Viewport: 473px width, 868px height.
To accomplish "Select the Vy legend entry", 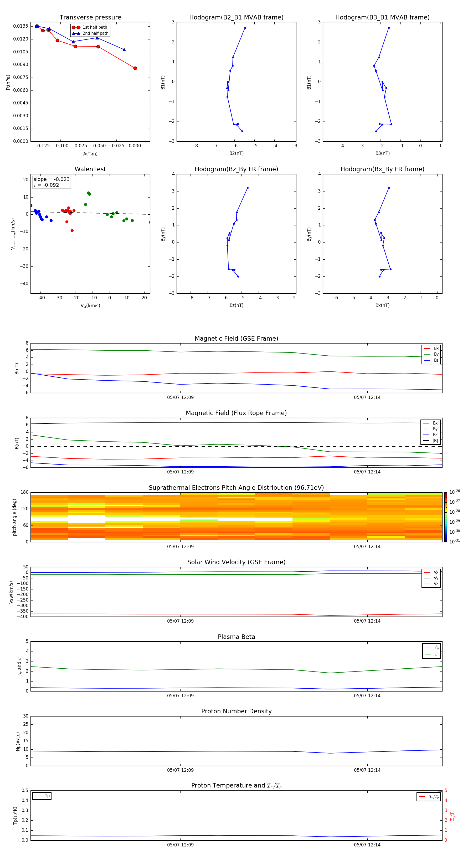I will tap(431, 578).
